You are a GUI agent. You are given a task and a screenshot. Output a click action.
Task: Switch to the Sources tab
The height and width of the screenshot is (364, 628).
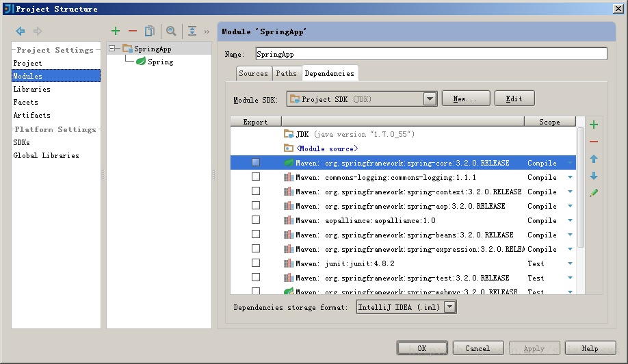tap(254, 73)
